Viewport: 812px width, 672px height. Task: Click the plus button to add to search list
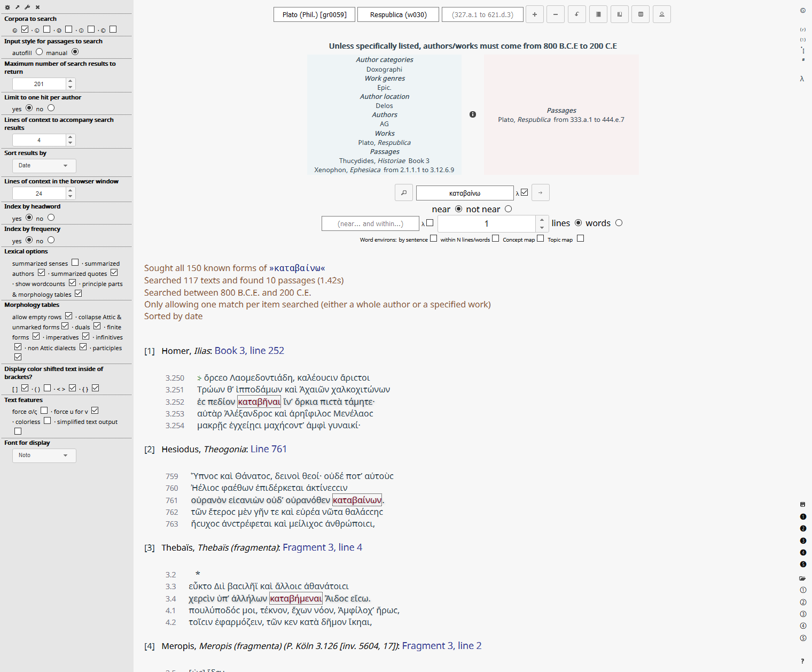pos(534,14)
